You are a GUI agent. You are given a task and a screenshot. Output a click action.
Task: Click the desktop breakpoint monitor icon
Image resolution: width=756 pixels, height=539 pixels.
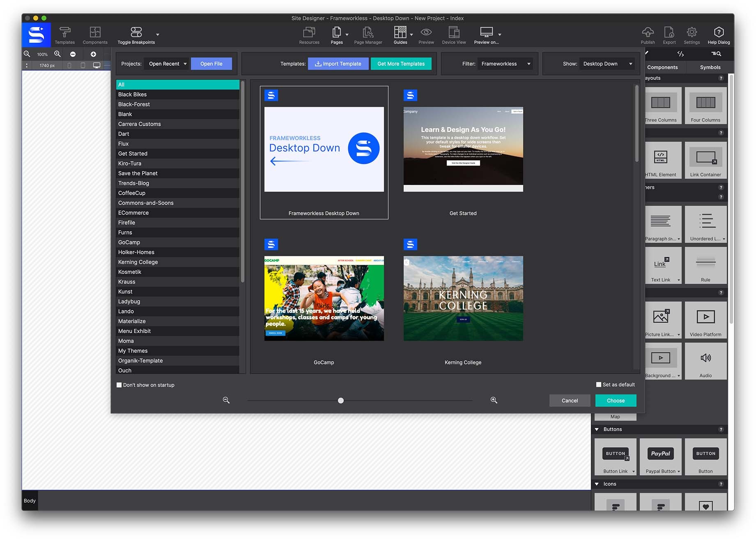point(97,65)
